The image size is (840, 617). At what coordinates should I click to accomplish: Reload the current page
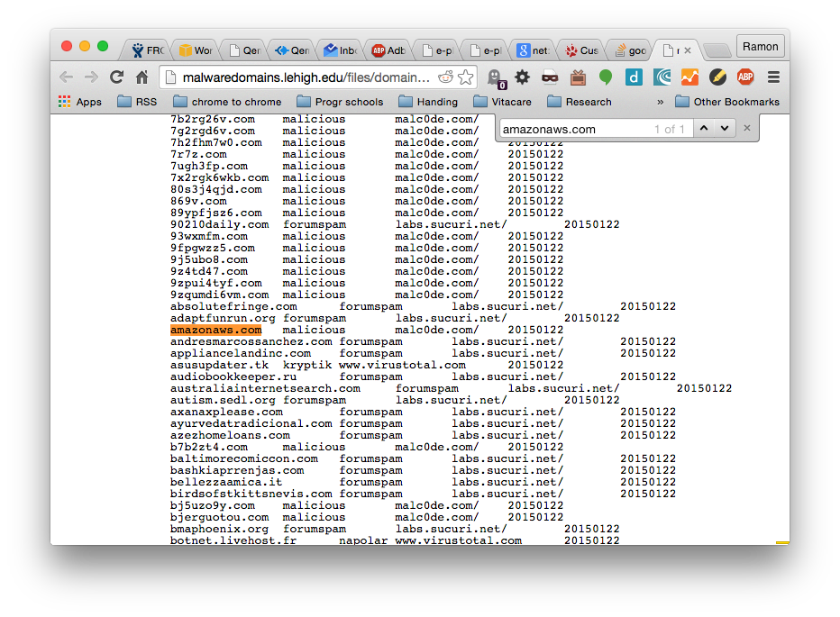117,77
